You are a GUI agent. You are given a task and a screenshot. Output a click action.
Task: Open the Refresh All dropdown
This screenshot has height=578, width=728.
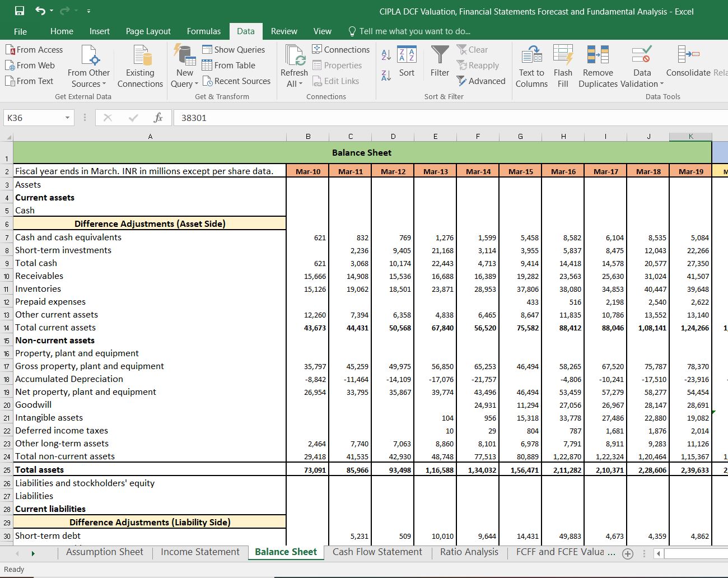[x=294, y=66]
